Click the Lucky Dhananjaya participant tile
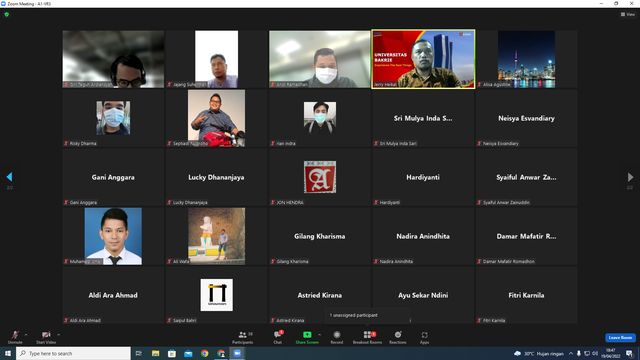This screenshot has height=360, width=640. point(216,177)
